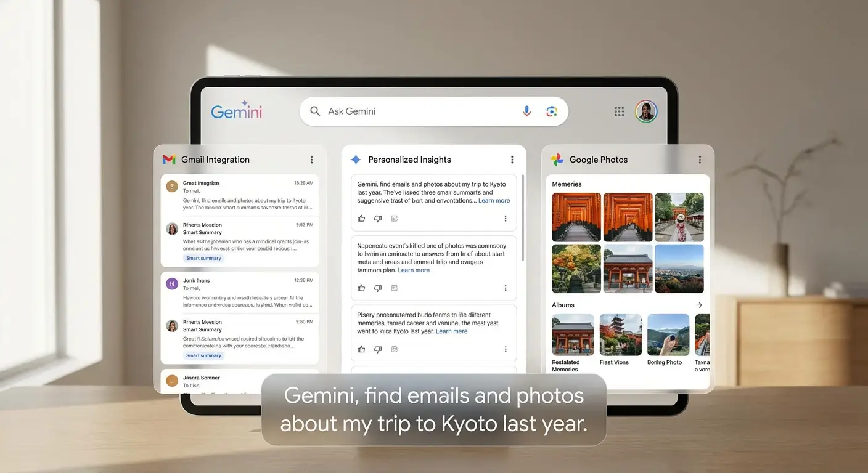Click the Gemini spark icon on Personalized Insights
The width and height of the screenshot is (868, 473).
tap(356, 159)
